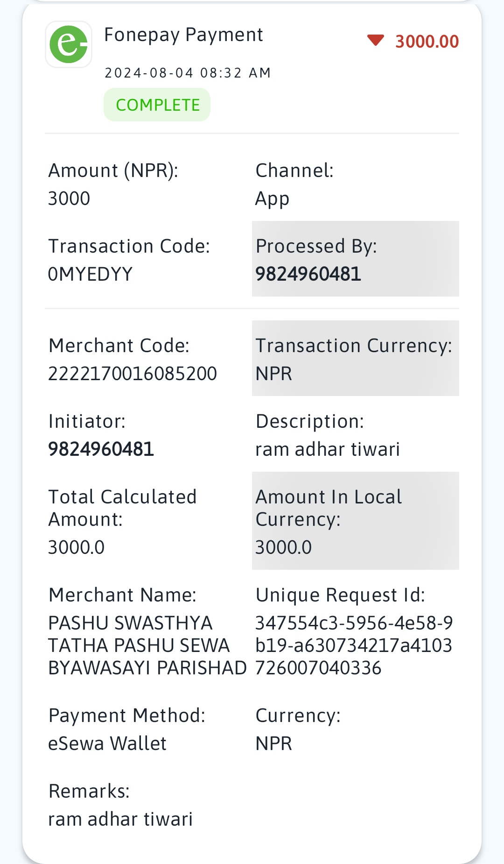
Task: Tap the Description value ram adhar tiwari
Action: point(328,449)
